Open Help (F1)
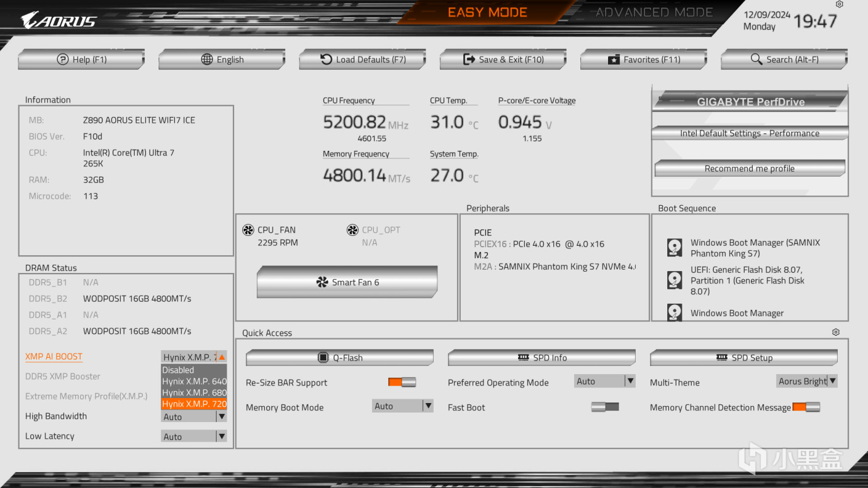 coord(81,60)
